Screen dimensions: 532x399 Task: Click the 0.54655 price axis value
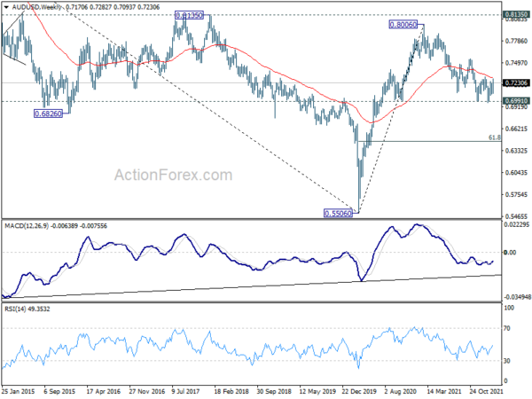pyautogui.click(x=516, y=216)
